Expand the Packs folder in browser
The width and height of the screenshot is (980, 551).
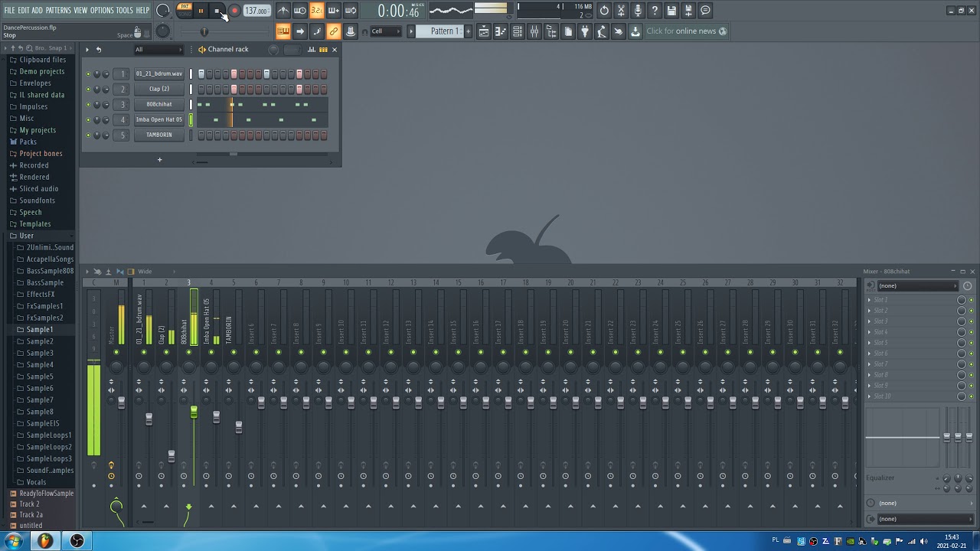click(28, 142)
